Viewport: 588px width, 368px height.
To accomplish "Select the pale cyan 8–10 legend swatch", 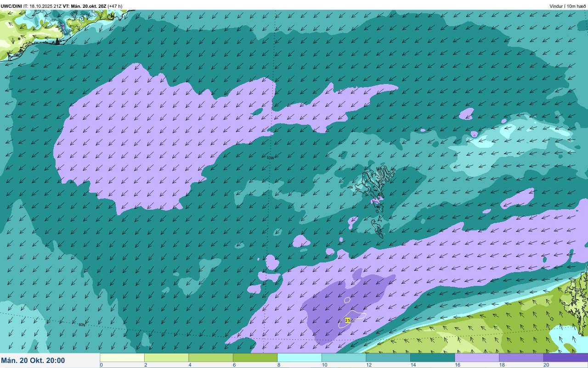I will pos(300,357).
